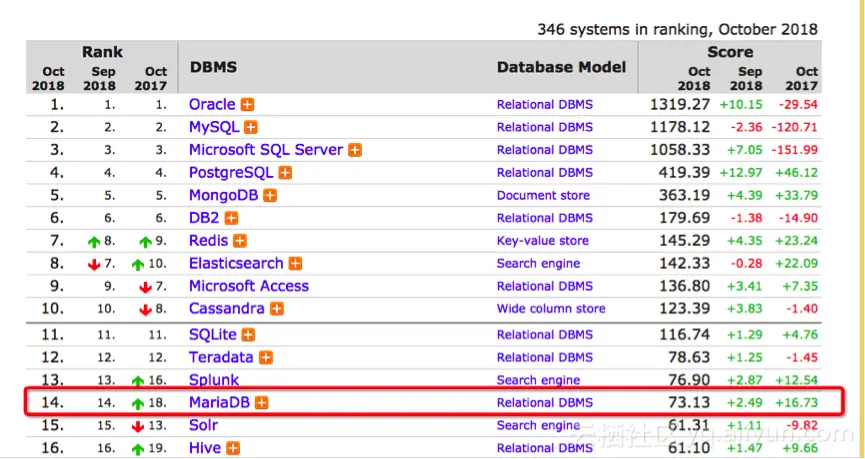Click the orange plus next to MySQL
The height and width of the screenshot is (459, 865).
tap(251, 127)
